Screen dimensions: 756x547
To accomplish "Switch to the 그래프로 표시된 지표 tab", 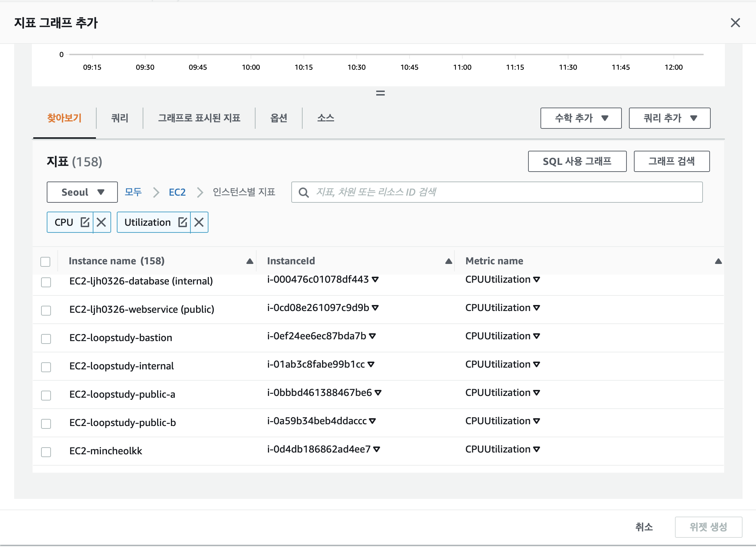I will 199,118.
